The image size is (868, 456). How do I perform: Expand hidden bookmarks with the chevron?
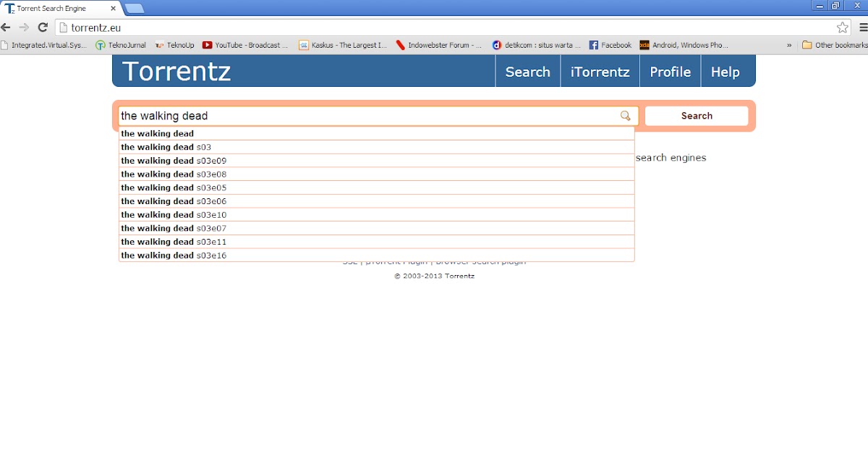[789, 45]
